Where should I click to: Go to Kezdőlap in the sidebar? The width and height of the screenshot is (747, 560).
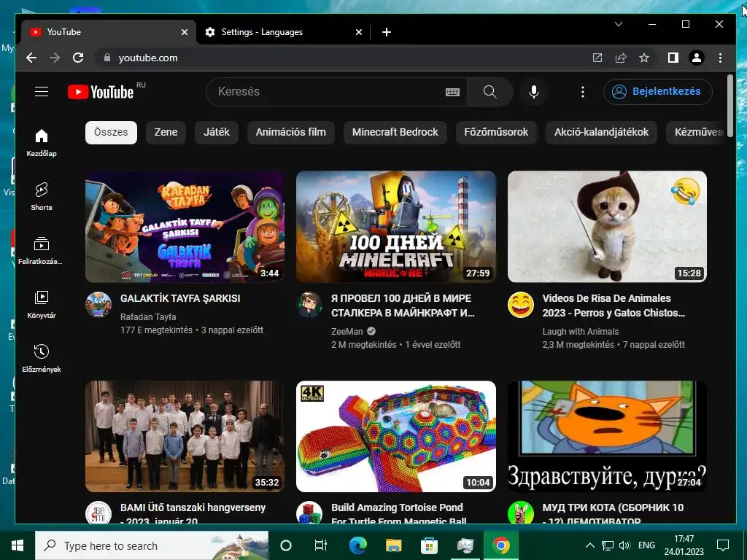coord(42,143)
